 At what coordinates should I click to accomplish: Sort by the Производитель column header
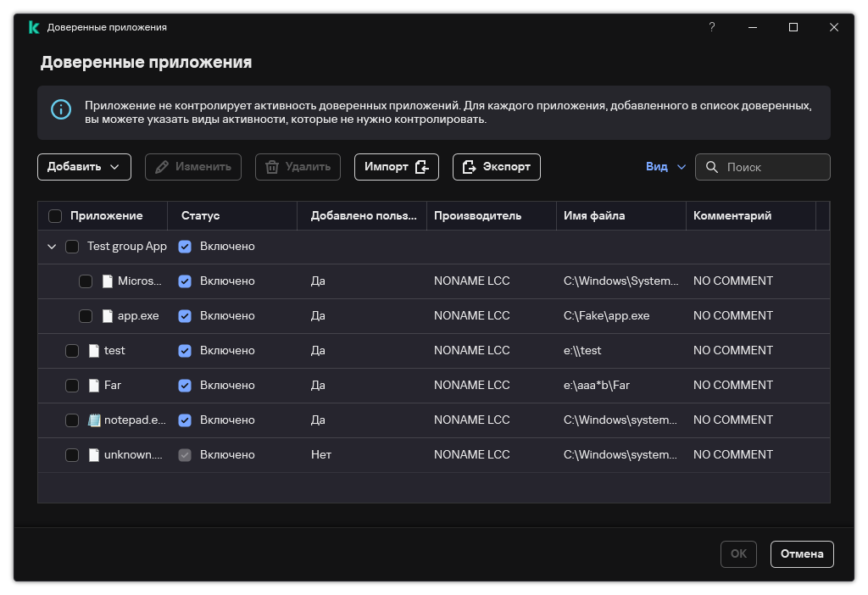pos(477,216)
